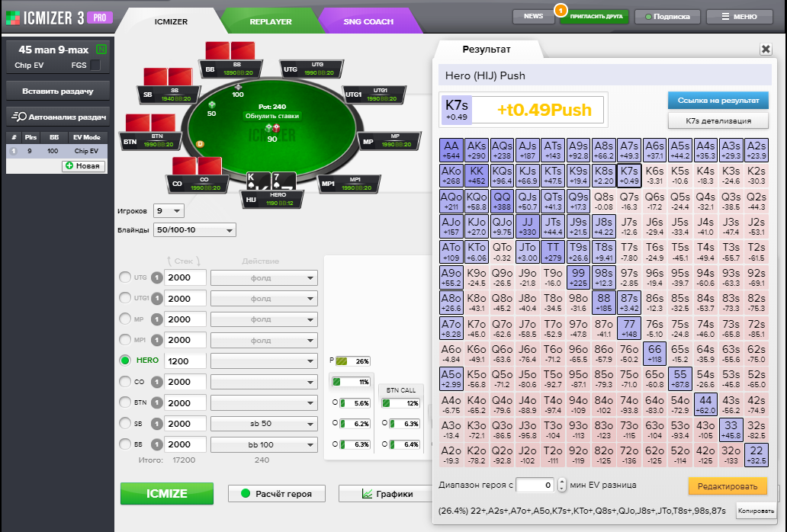Open the Блайнды 50/100-10 dropdown
This screenshot has height=532, width=787.
pos(194,230)
